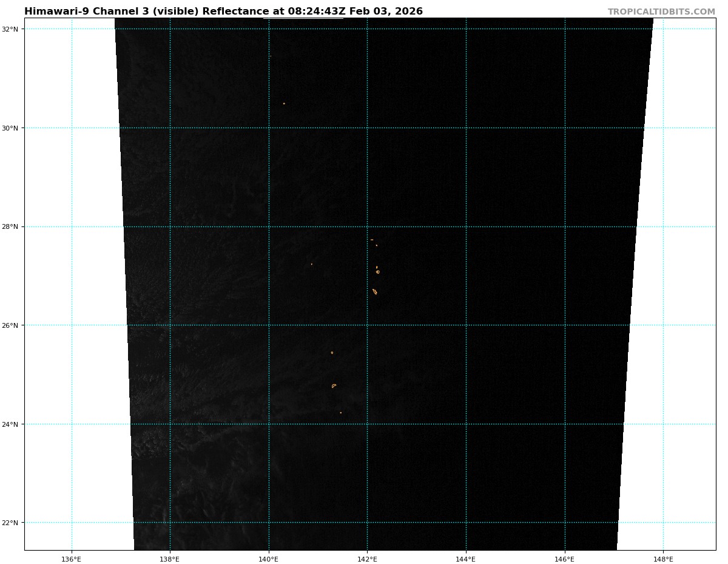Image resolution: width=728 pixels, height=564 pixels.
Task: Click the 140°E longitude axis label
Action: click(269, 559)
